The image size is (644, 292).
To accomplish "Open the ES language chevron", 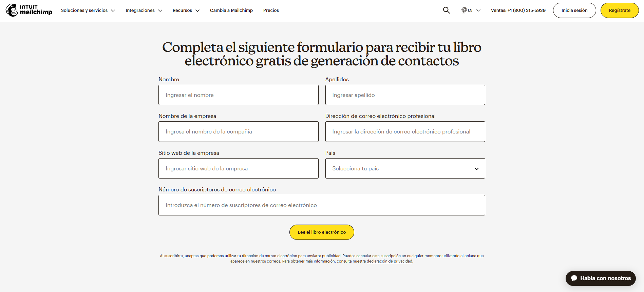I will (478, 11).
